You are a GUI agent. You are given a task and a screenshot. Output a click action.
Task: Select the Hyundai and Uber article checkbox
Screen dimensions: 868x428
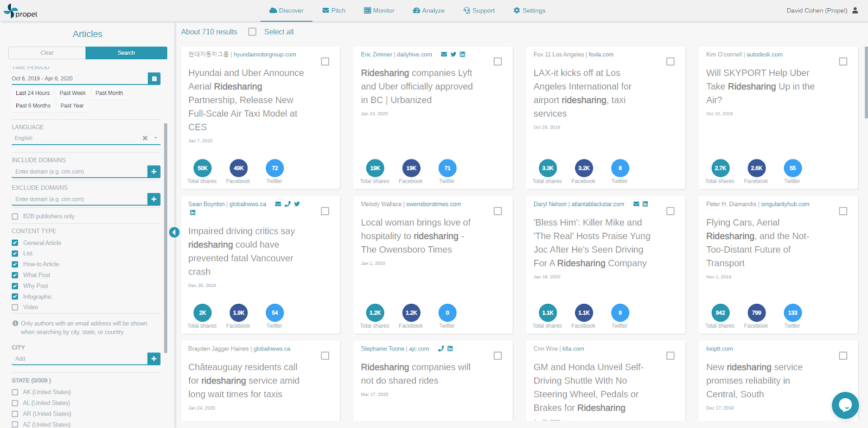click(325, 62)
